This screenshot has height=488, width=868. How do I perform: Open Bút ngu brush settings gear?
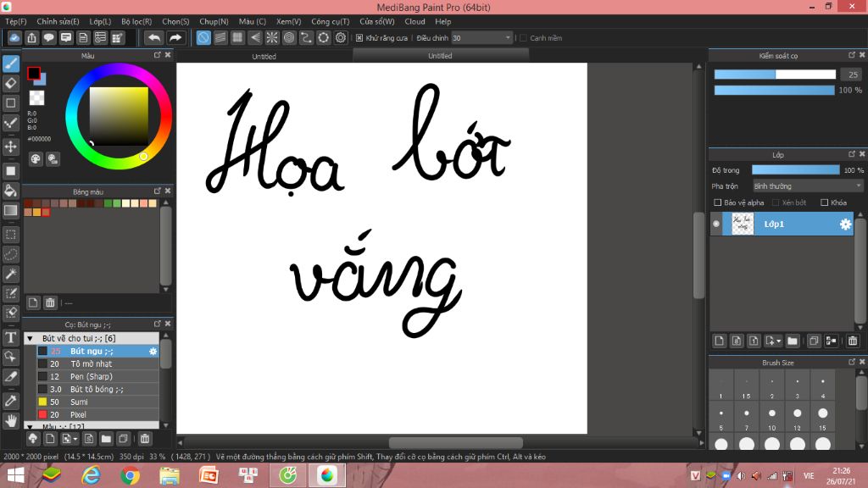[x=153, y=352]
